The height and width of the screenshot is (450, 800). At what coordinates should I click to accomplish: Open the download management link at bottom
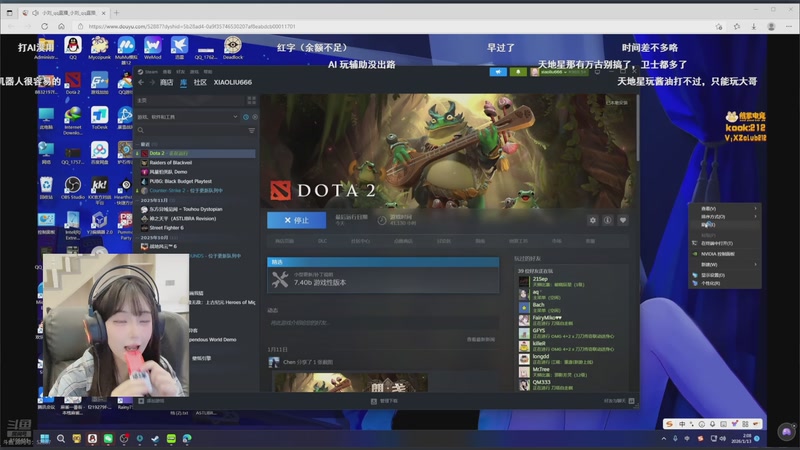[x=385, y=401]
